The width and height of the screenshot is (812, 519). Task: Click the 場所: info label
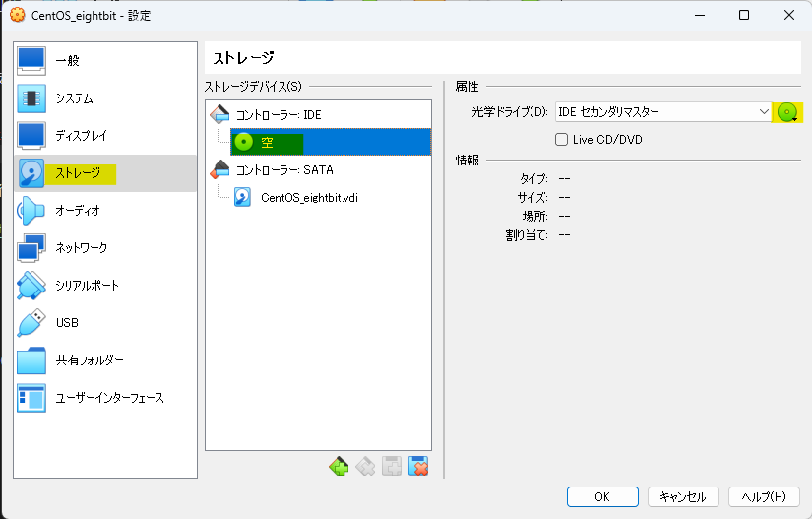[535, 216]
